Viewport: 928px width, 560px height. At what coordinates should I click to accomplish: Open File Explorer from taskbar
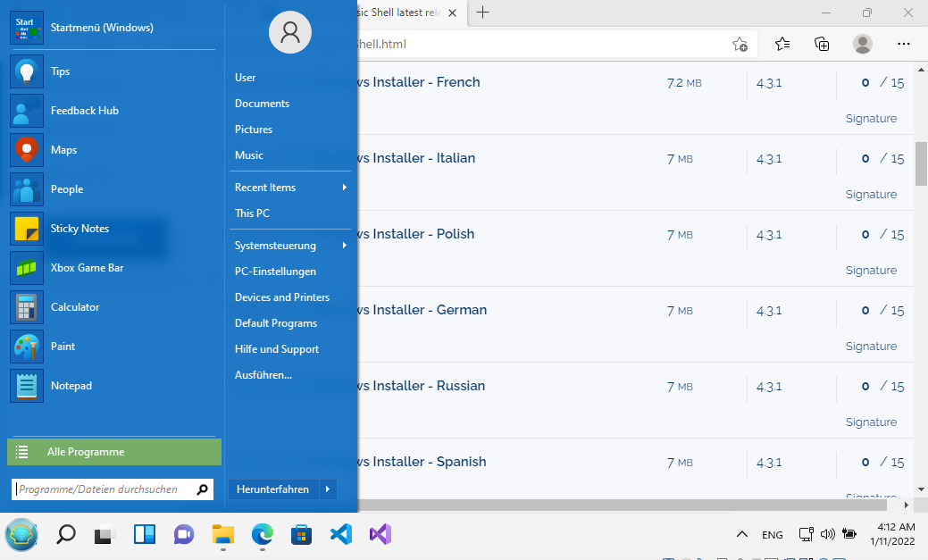click(x=223, y=535)
